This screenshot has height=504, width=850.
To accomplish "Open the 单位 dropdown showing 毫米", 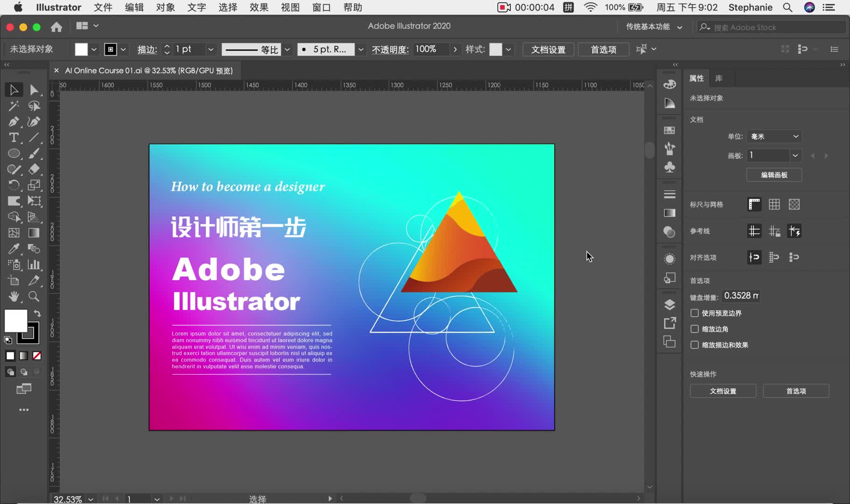I will click(774, 136).
